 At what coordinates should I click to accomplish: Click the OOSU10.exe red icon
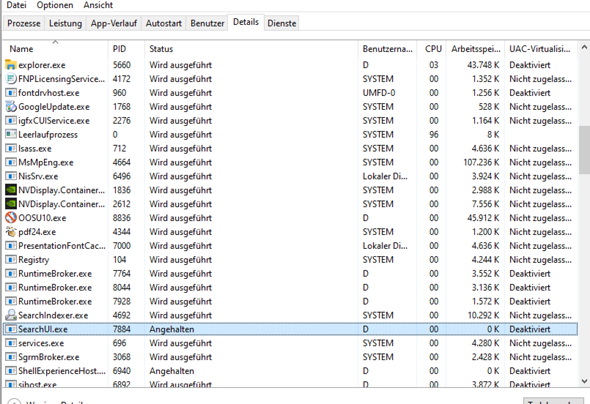click(x=11, y=218)
